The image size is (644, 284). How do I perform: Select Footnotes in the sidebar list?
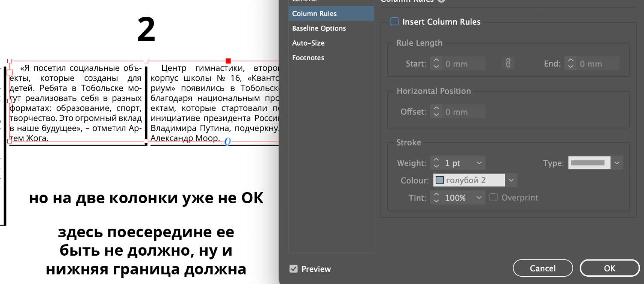pyautogui.click(x=308, y=58)
